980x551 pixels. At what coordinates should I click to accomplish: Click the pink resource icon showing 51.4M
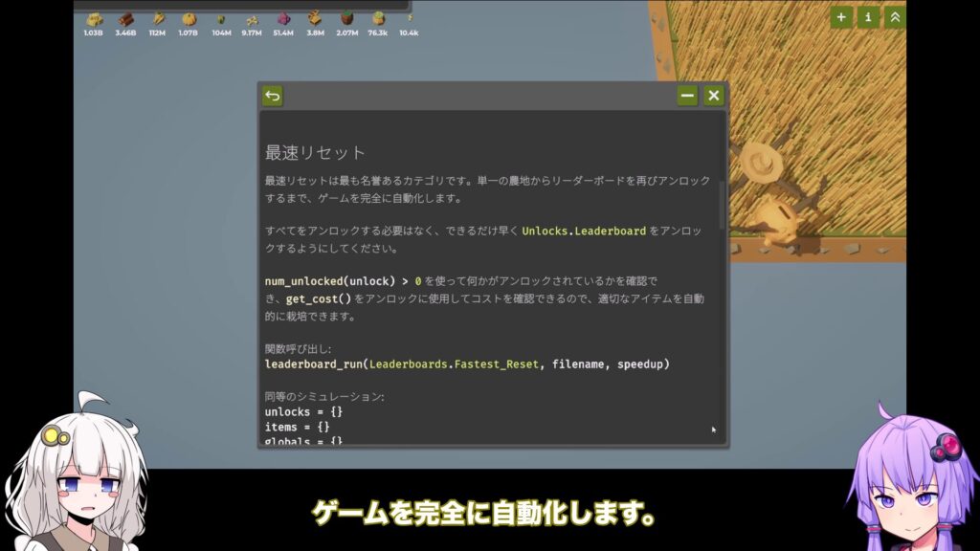click(x=283, y=19)
